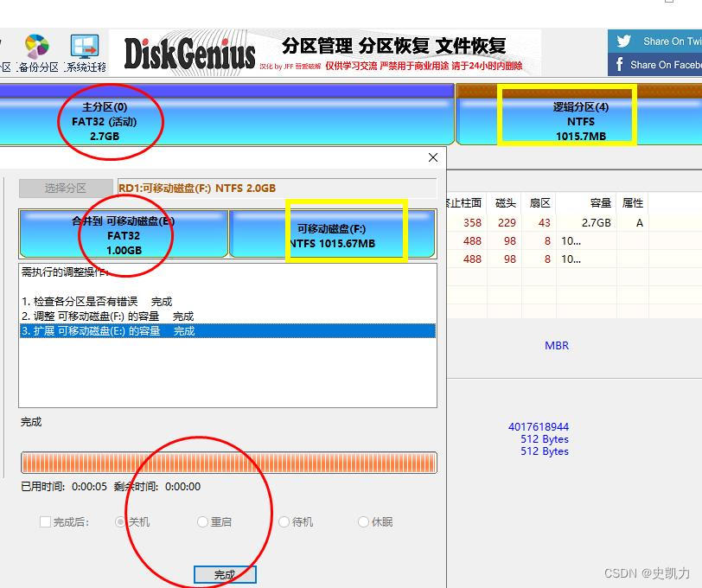Click the 4017618944 total bytes value

[538, 427]
